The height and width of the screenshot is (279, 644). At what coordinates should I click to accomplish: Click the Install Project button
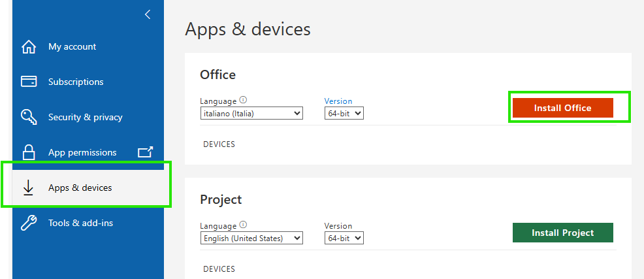(x=562, y=233)
